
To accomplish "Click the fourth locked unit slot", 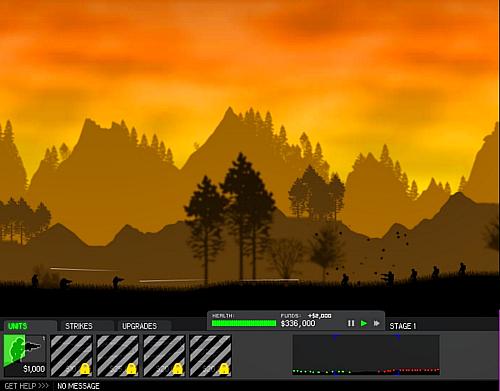I will point(211,356).
